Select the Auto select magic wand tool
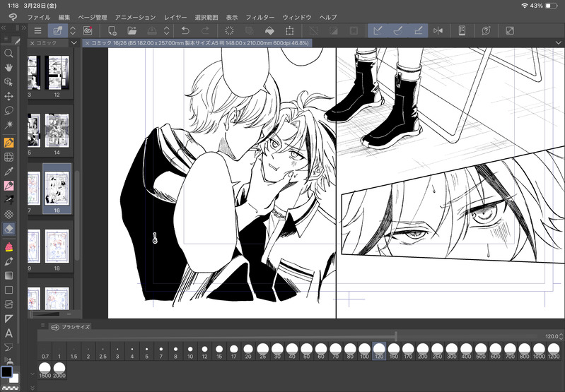 pyautogui.click(x=8, y=125)
